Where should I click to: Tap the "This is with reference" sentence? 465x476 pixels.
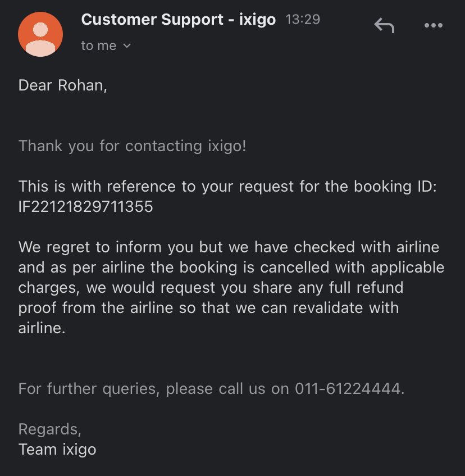tap(227, 187)
